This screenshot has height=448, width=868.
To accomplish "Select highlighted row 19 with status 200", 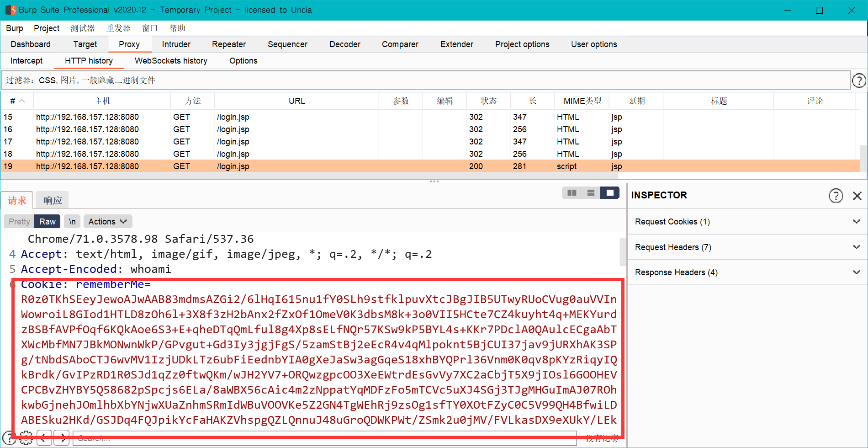I will point(430,166).
